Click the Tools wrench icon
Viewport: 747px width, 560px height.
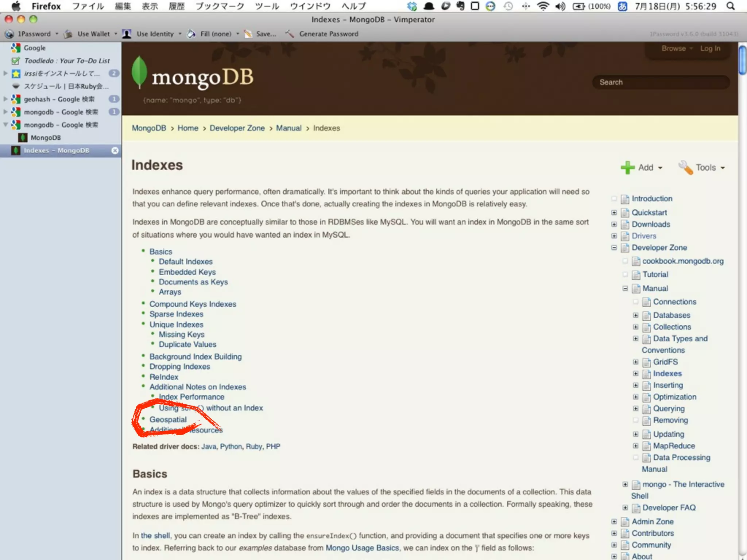pyautogui.click(x=685, y=167)
